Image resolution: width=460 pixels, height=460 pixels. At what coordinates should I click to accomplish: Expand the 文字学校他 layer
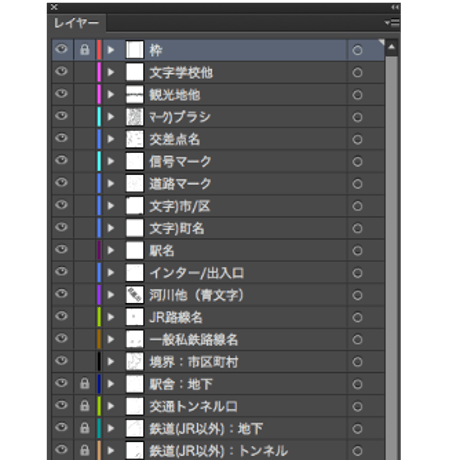coord(111,72)
